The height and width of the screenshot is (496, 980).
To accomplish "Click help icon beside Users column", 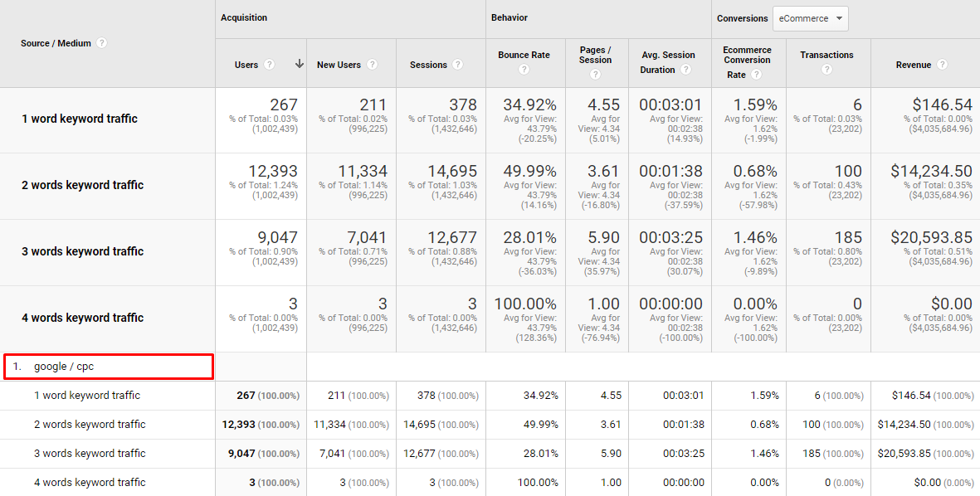I will pyautogui.click(x=269, y=65).
